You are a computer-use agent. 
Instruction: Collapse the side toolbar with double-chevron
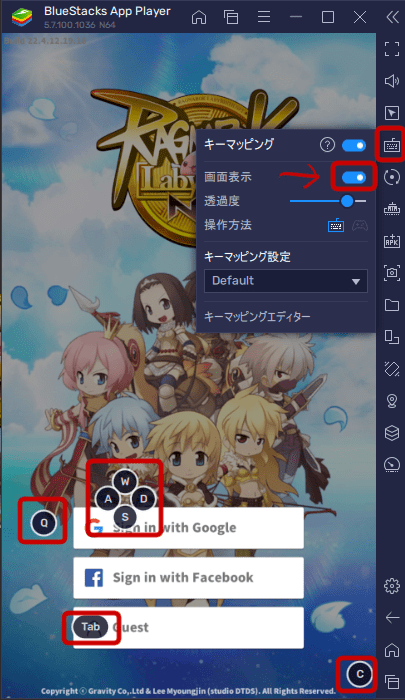tap(392, 17)
